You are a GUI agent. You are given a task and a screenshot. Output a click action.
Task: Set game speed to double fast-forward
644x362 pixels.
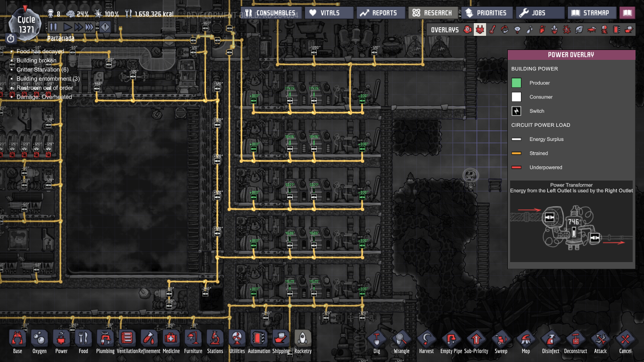(78, 27)
